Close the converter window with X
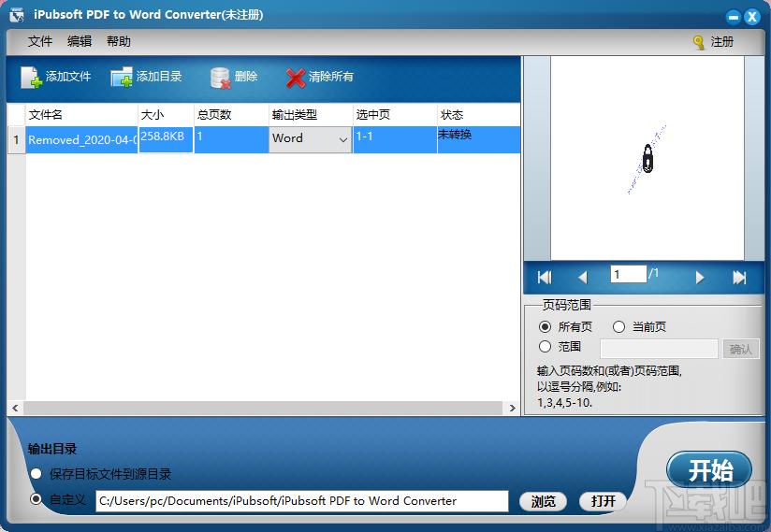The height and width of the screenshot is (532, 771). (x=752, y=18)
